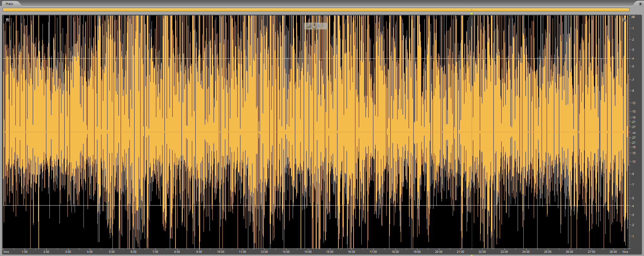Click the 28:00 mark on the time ruler
This screenshot has width=644, height=256.
(613, 252)
